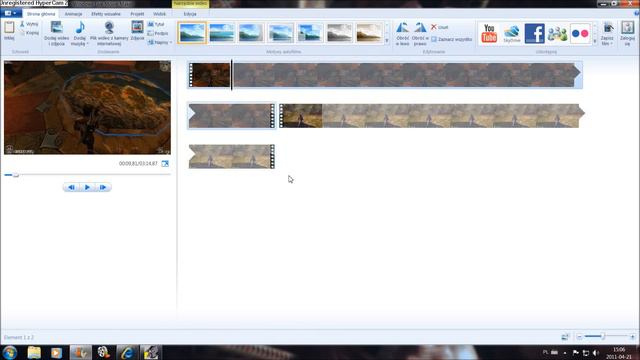Click Zaznacz wszystko (select all)
This screenshot has width=640, height=360.
pyautogui.click(x=451, y=40)
